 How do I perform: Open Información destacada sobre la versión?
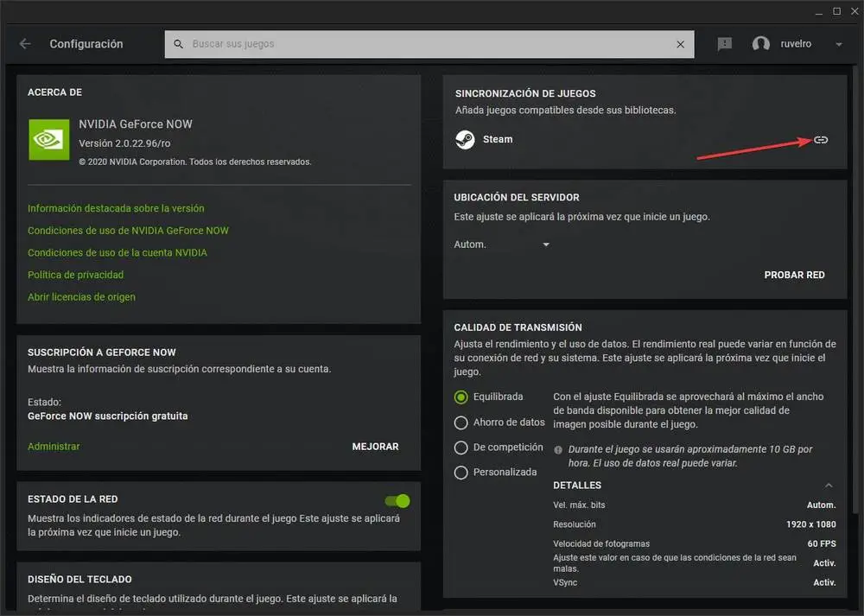click(x=116, y=208)
